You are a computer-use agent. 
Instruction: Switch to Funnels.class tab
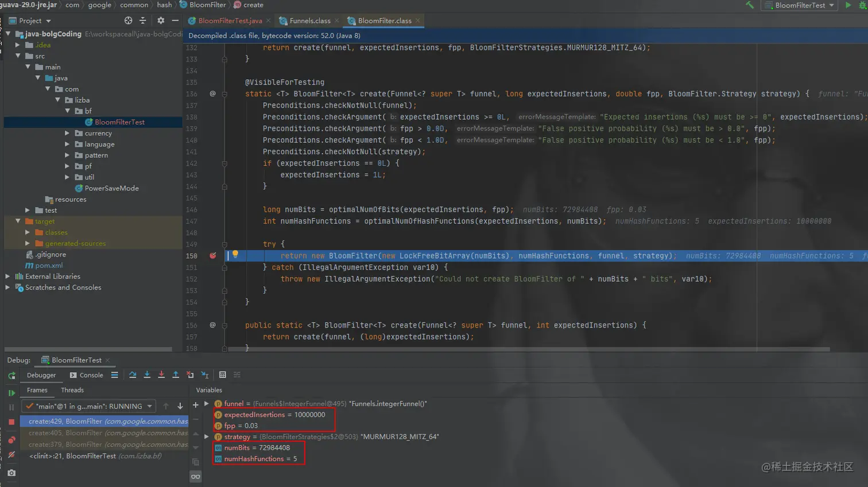click(309, 21)
